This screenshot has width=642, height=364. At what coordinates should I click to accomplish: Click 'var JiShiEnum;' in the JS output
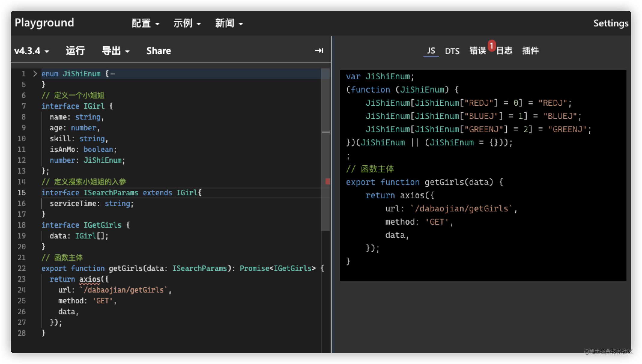point(380,77)
